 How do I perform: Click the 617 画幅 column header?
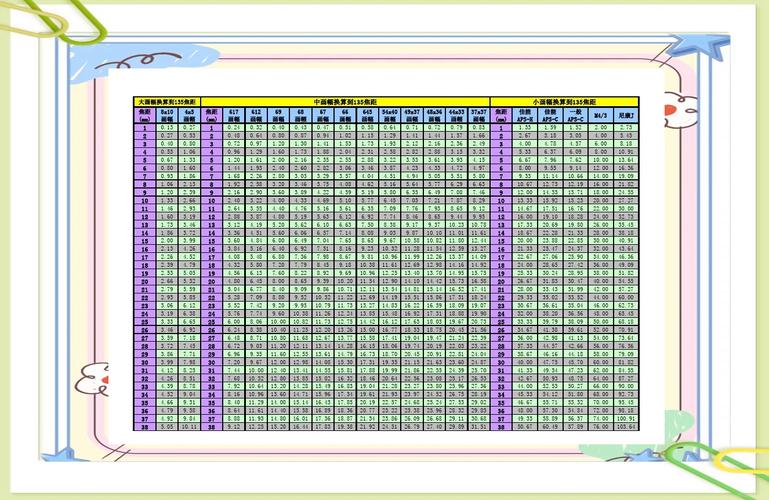[234, 115]
